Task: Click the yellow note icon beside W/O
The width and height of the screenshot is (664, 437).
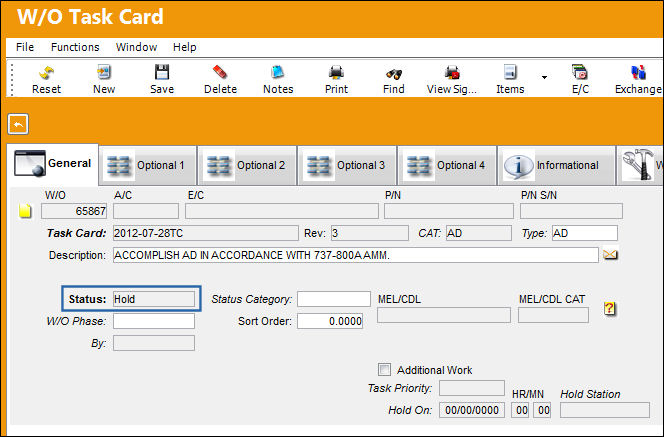Action: pos(25,210)
